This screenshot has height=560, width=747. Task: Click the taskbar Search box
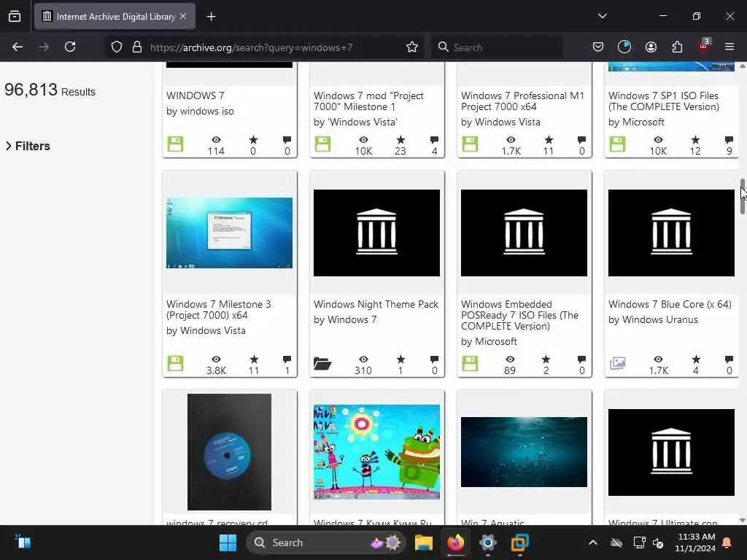click(325, 542)
